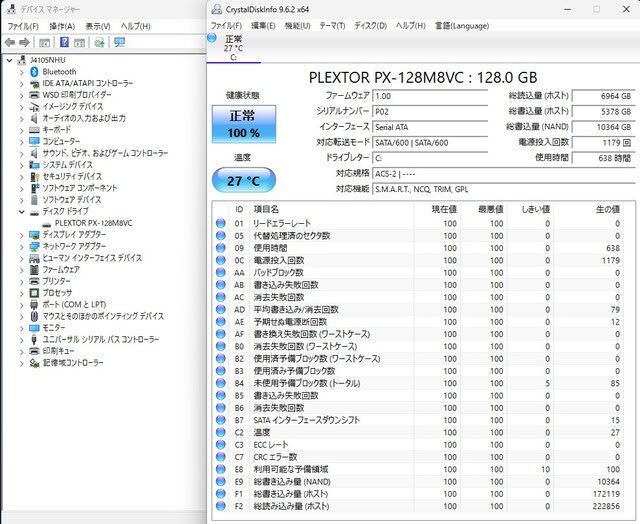This screenshot has width=640, height=524.
Task: Open the ヘルプ(H) menu in Device Manager
Action: [136, 27]
